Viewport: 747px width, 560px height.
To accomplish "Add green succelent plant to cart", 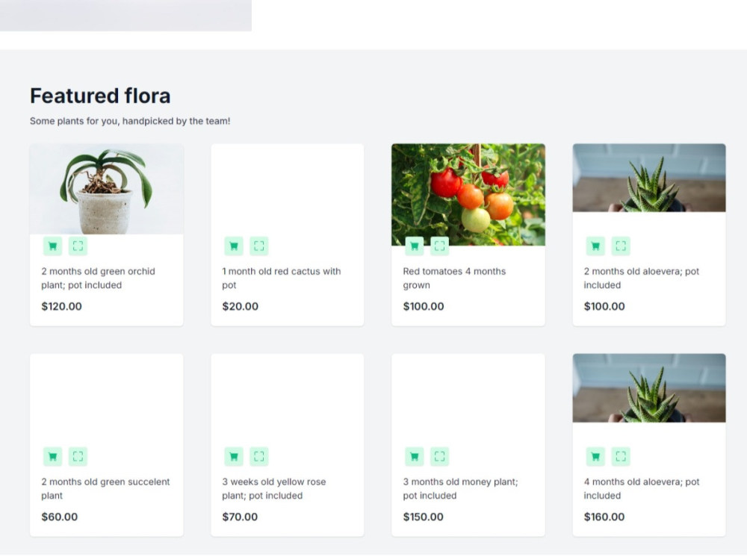I will pyautogui.click(x=53, y=457).
